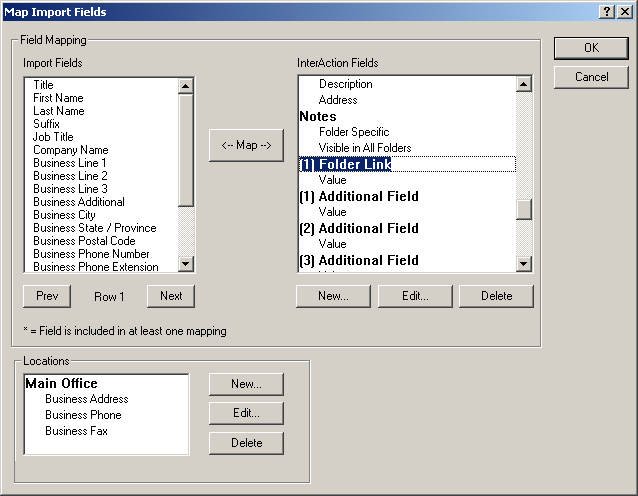Select Business Additional import field
Viewport: 638px width, 496px height.
click(79, 202)
